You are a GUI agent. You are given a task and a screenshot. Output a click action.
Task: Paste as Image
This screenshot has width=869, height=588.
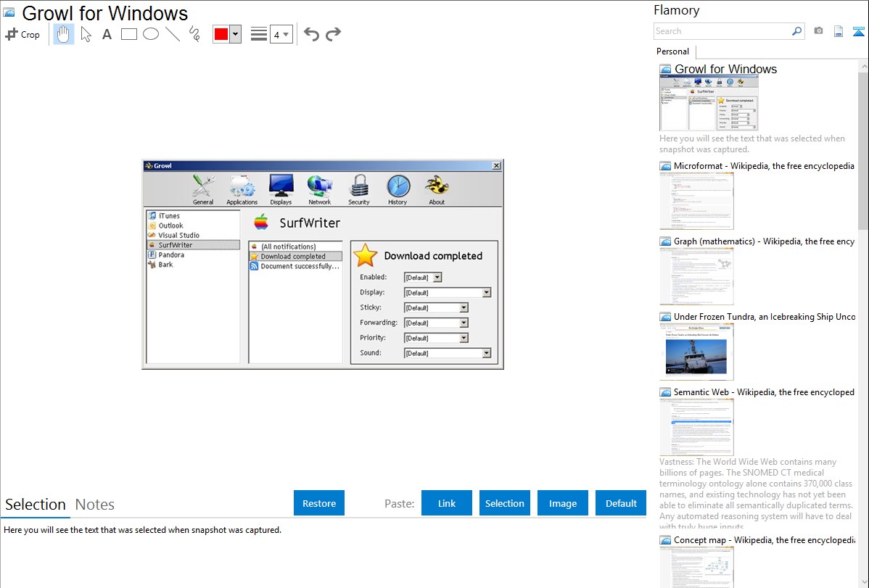563,503
